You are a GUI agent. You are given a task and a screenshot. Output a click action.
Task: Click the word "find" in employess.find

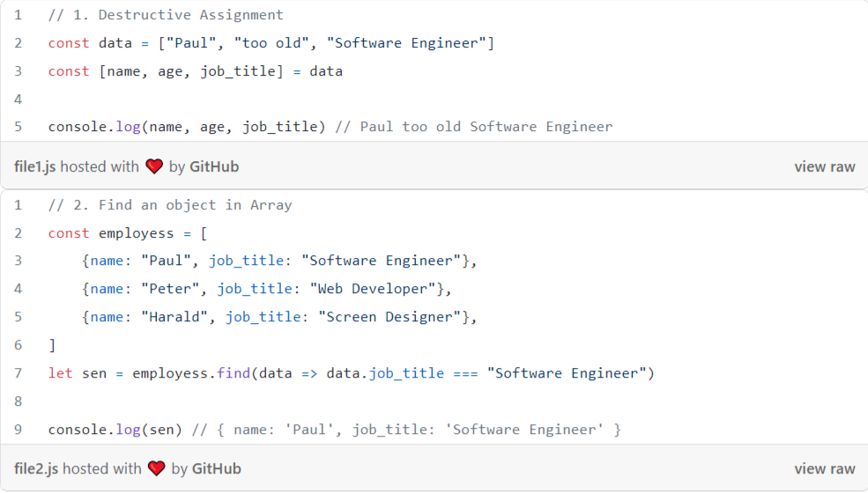[233, 373]
